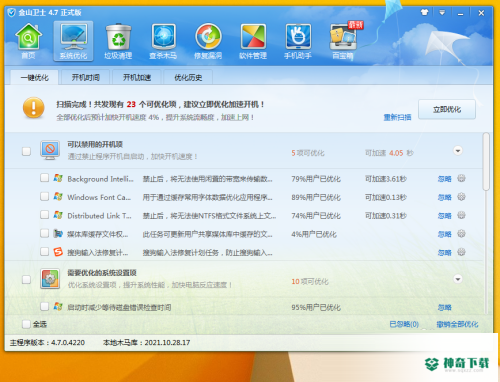Click the text 5项可优化

[x=308, y=153]
